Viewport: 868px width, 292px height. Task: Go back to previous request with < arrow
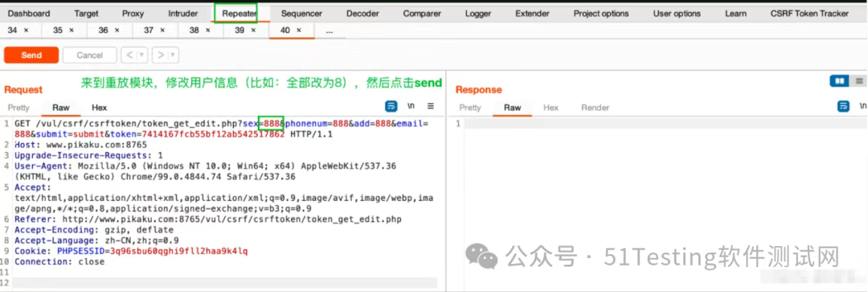[x=129, y=55]
